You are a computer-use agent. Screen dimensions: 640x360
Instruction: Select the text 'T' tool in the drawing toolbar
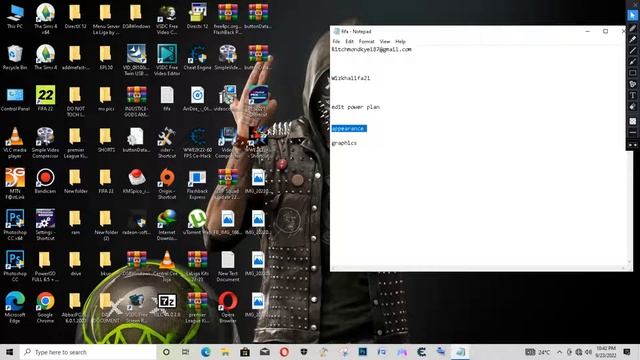tap(633, 95)
